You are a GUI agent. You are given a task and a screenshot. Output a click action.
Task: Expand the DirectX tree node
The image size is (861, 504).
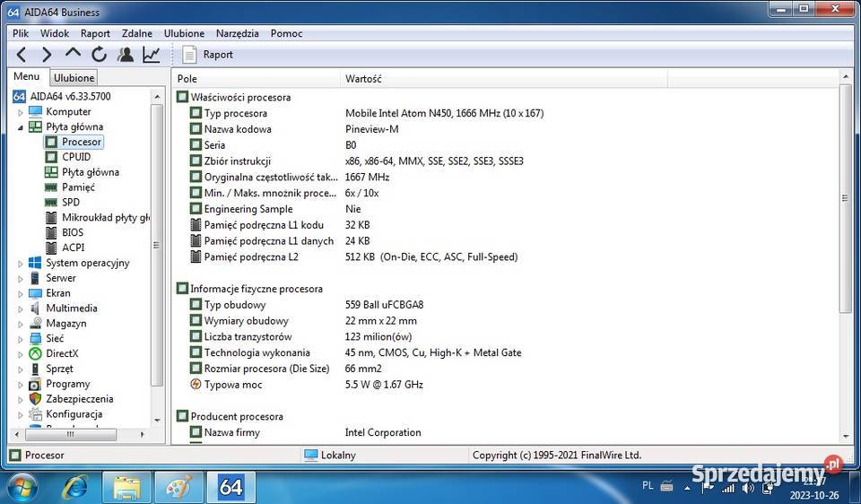tap(21, 354)
